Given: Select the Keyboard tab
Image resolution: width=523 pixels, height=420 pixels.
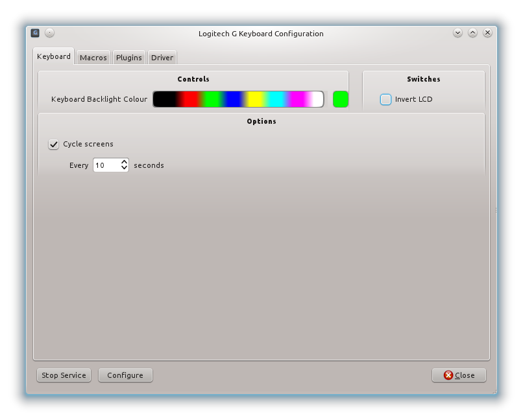Looking at the screenshot, I should 54,56.
